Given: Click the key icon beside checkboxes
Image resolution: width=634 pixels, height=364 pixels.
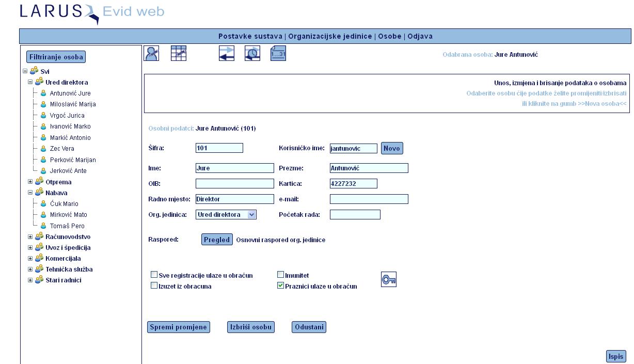Looking at the screenshot, I should (388, 280).
